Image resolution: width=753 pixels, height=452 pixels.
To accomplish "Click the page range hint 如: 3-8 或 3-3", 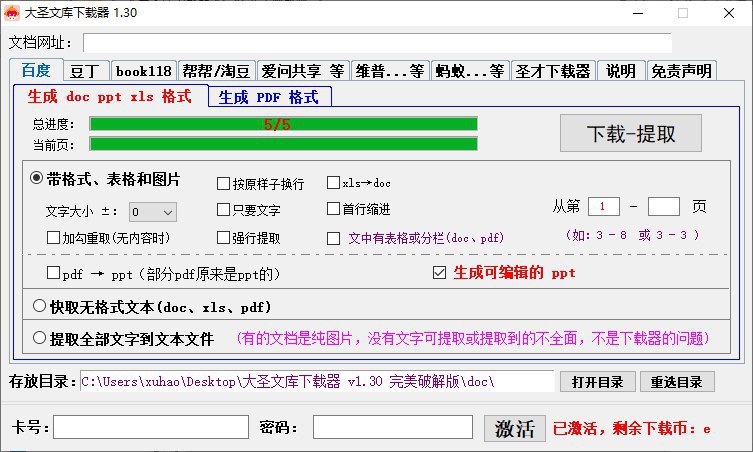I will (632, 235).
